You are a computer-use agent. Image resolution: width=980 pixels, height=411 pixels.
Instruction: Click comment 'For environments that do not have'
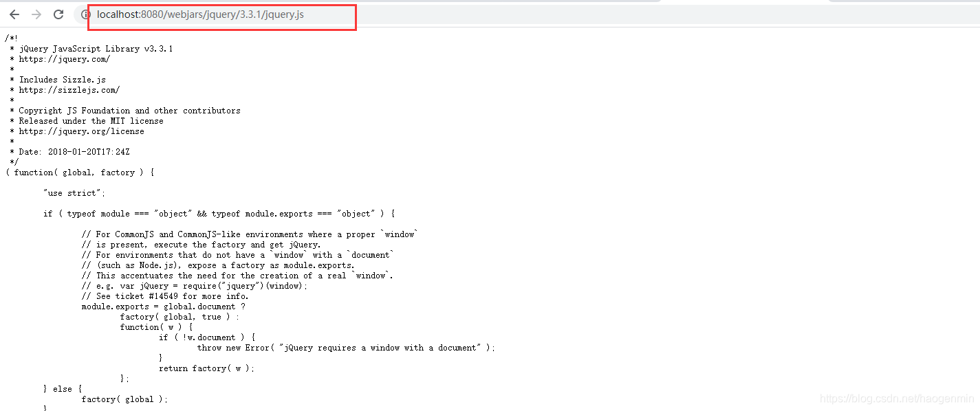(x=237, y=255)
